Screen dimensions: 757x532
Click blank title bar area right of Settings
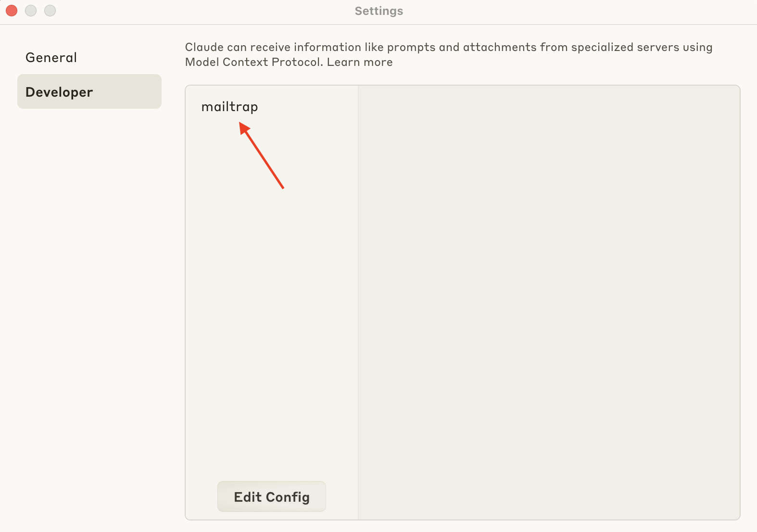tap(577, 11)
